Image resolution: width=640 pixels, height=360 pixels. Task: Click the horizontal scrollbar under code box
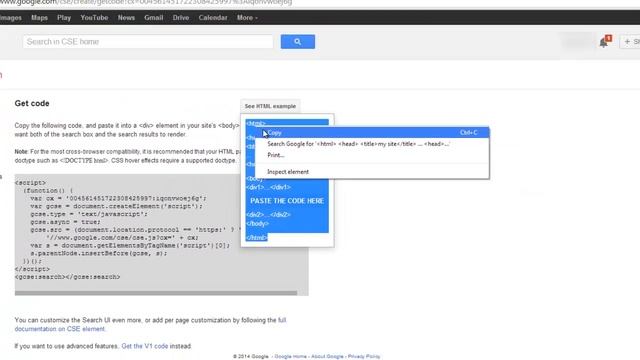[156, 293]
